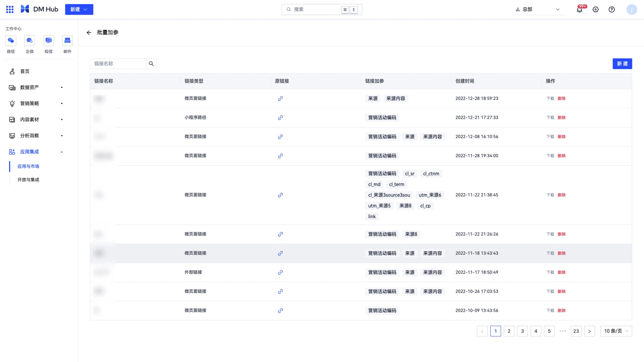This screenshot has height=362, width=644.
Task: Download the 2022-11-17 18:50:49 link row
Action: click(x=550, y=273)
